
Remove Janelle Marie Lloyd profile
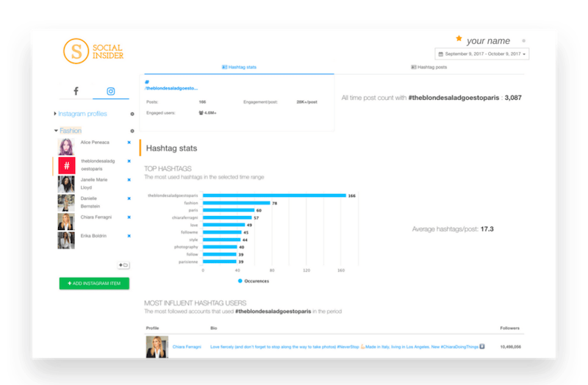(129, 180)
